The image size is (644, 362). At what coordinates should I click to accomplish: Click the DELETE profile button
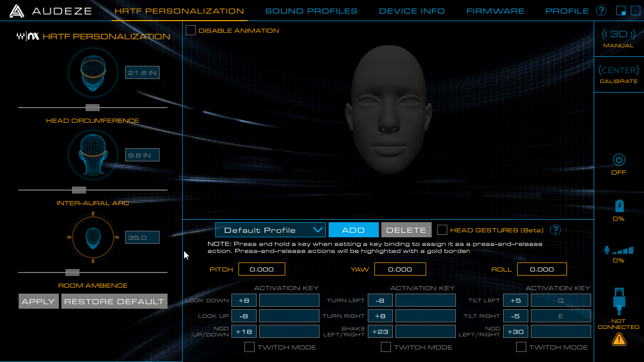[x=407, y=230]
